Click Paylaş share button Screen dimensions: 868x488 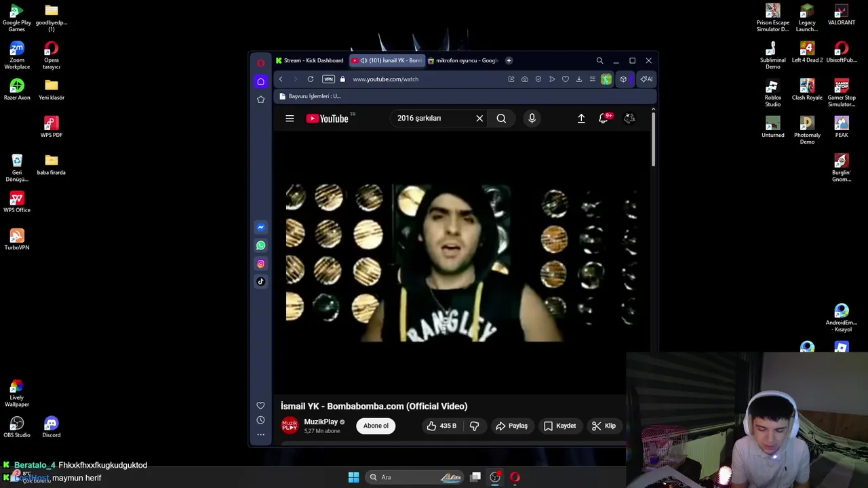511,426
